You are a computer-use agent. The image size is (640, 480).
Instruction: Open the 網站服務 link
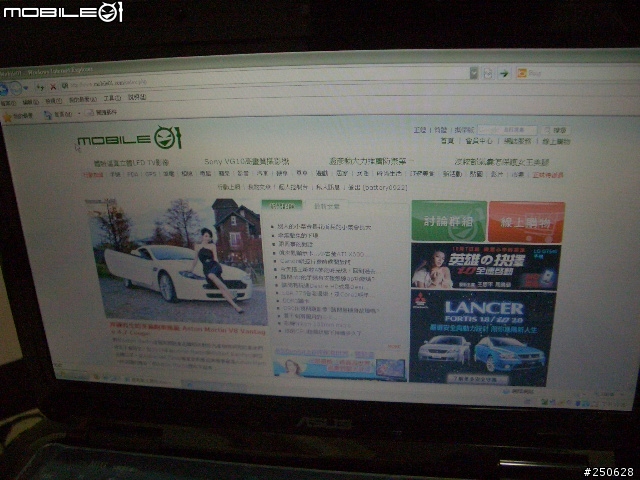pyautogui.click(x=517, y=141)
